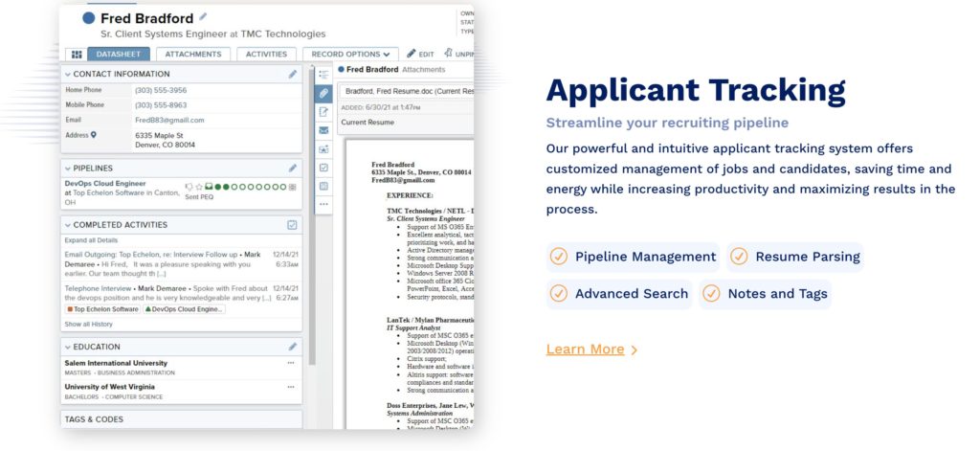Click the datasheet panel vertical scrollbar
Viewport: 980px width, 451px height.
tap(312, 215)
